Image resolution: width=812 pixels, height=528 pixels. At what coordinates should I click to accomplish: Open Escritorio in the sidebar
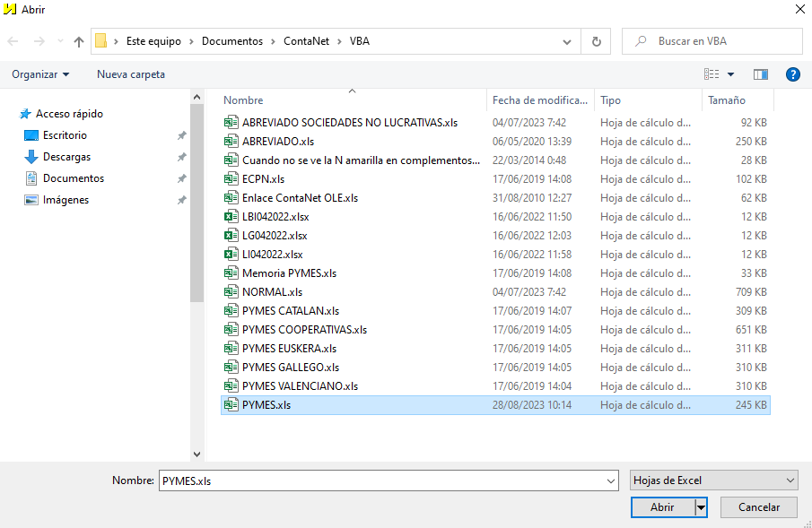(x=65, y=135)
